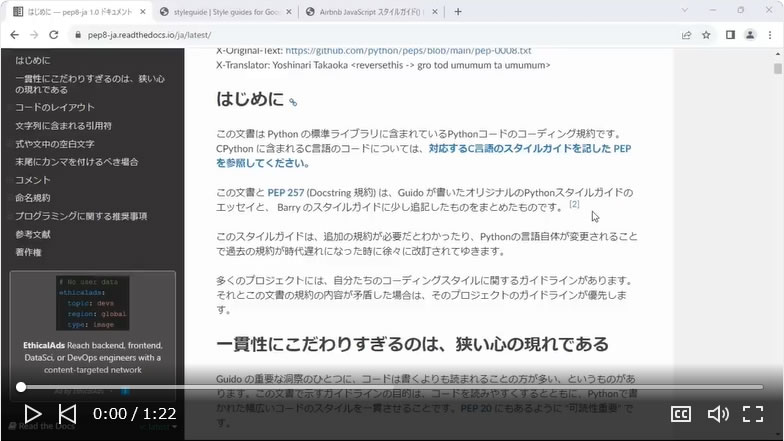Screen dimensions: 784x441
Task: Open the PEP 20 link
Action: pyautogui.click(x=476, y=408)
